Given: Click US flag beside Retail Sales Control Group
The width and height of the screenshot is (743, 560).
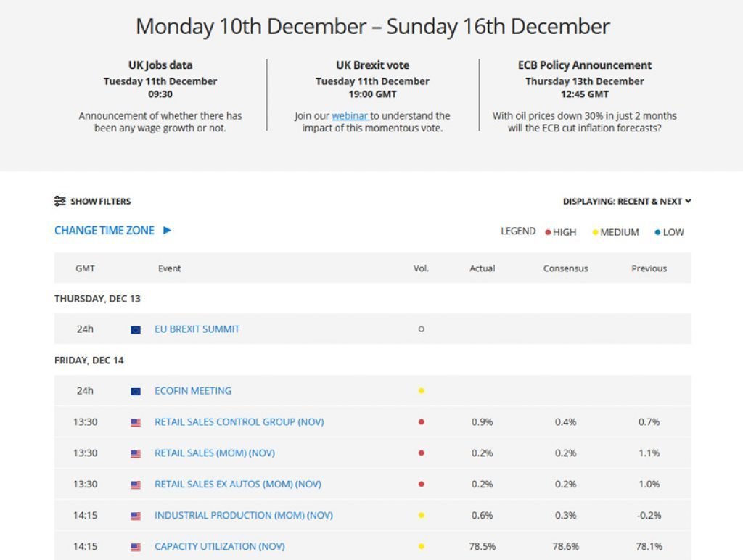Looking at the screenshot, I should click(x=136, y=423).
